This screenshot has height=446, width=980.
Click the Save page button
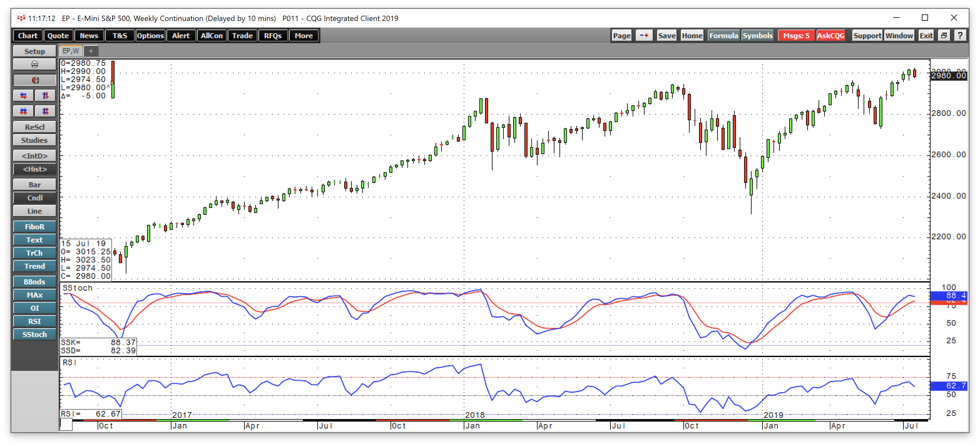click(x=666, y=36)
